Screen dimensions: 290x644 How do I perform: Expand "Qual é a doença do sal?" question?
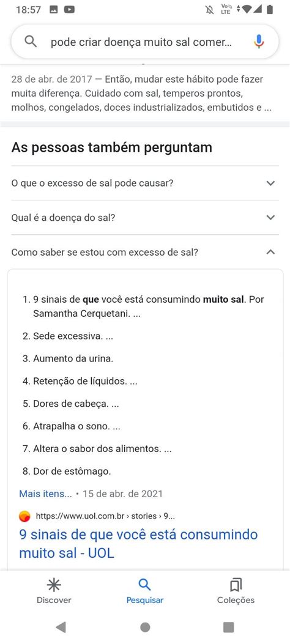tap(145, 218)
